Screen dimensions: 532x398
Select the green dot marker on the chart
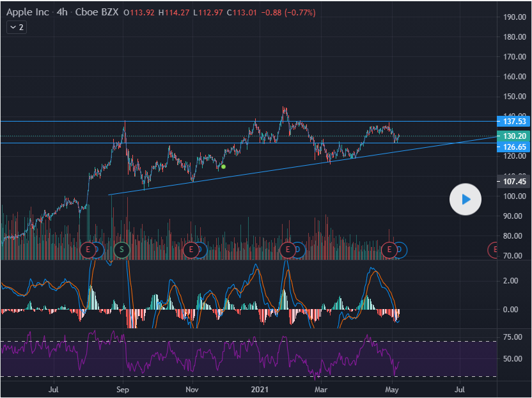pyautogui.click(x=223, y=166)
